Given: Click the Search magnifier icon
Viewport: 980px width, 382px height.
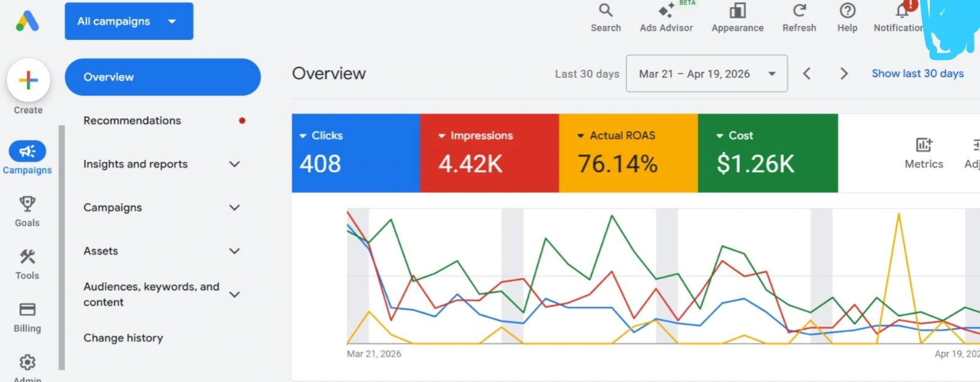Looking at the screenshot, I should click(606, 10).
